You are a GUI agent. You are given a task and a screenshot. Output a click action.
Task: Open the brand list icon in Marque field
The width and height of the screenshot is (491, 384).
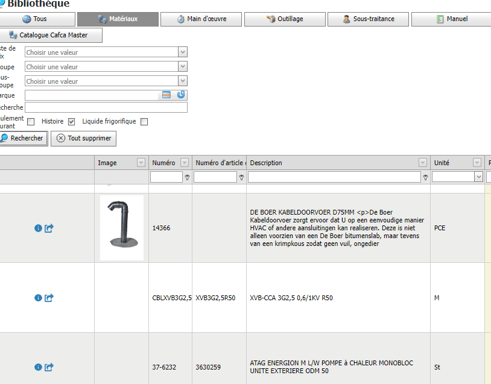pyautogui.click(x=166, y=95)
